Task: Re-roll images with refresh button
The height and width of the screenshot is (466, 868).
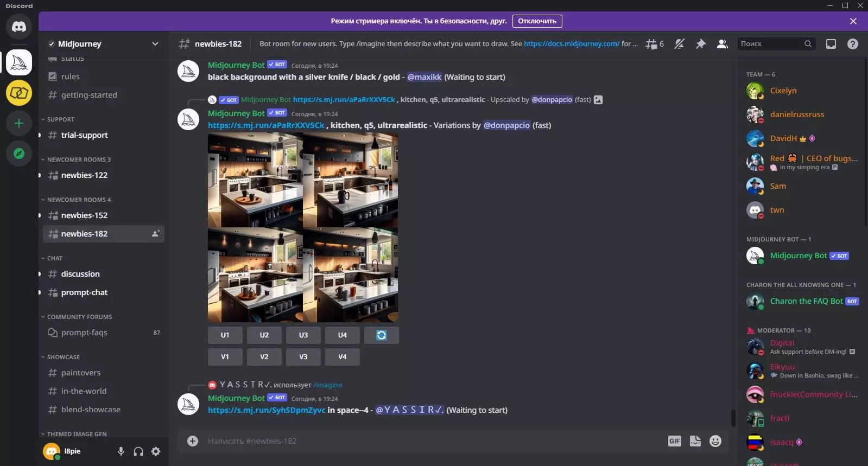Action: [x=382, y=335]
